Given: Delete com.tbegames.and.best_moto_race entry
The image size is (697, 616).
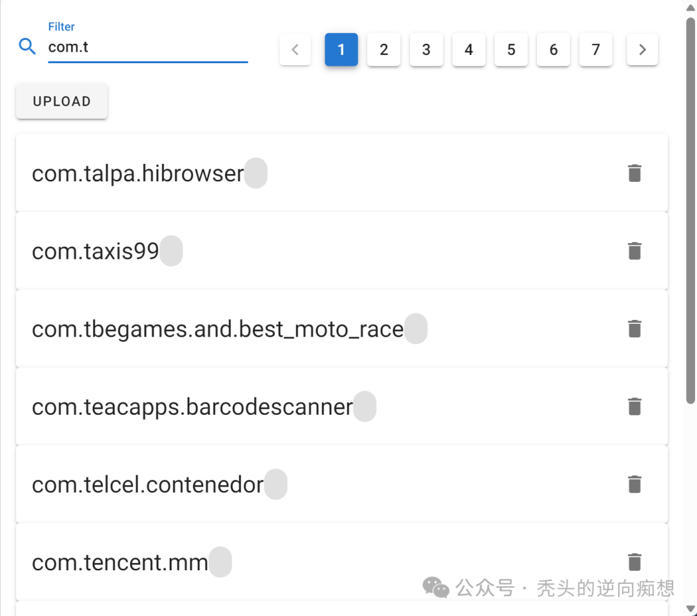Looking at the screenshot, I should [x=634, y=329].
